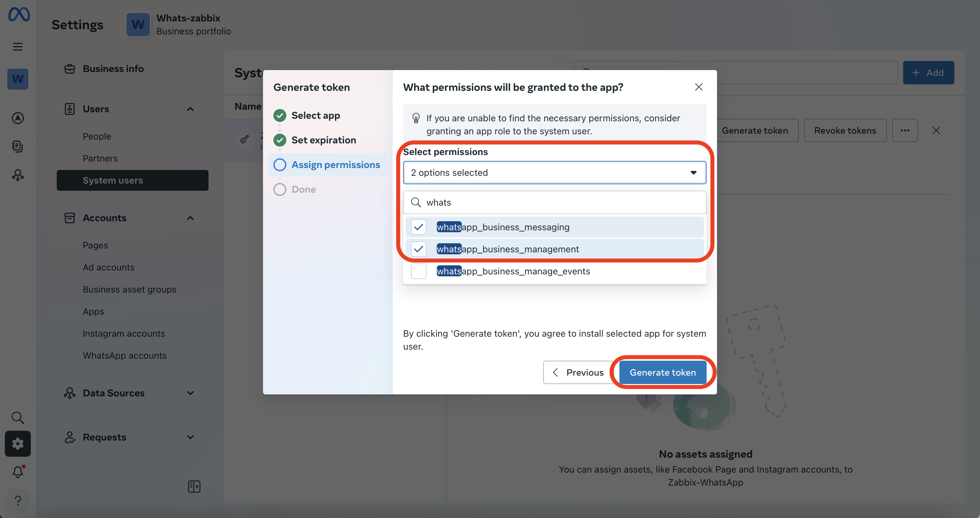Click the Name column header

(x=248, y=107)
